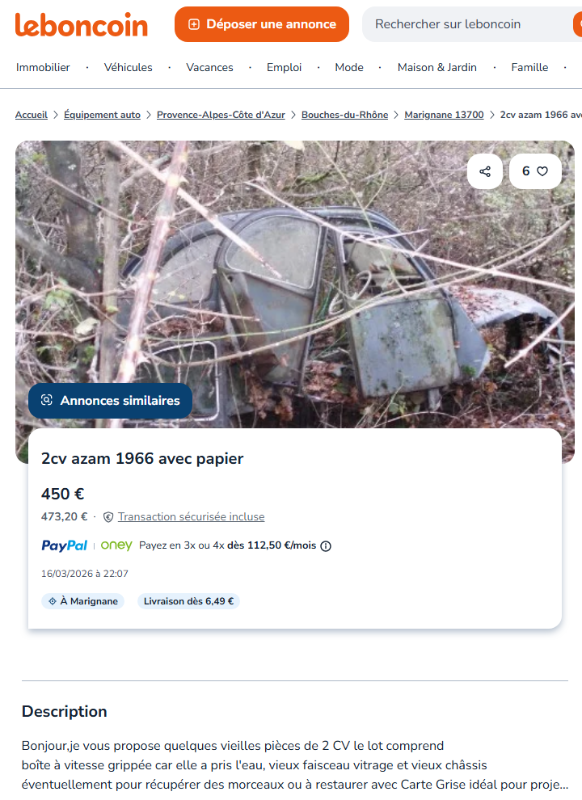Follow Bouches-du-Rhône breadcrumb link
Viewport: 582px width, 800px height.
tap(345, 115)
